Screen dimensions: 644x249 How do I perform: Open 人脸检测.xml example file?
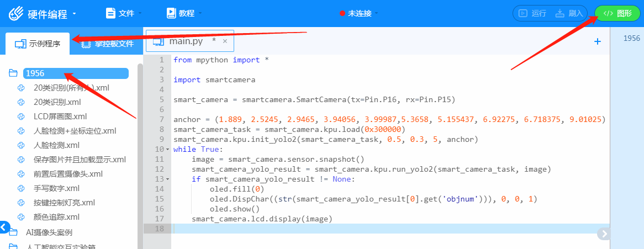[x=56, y=145]
